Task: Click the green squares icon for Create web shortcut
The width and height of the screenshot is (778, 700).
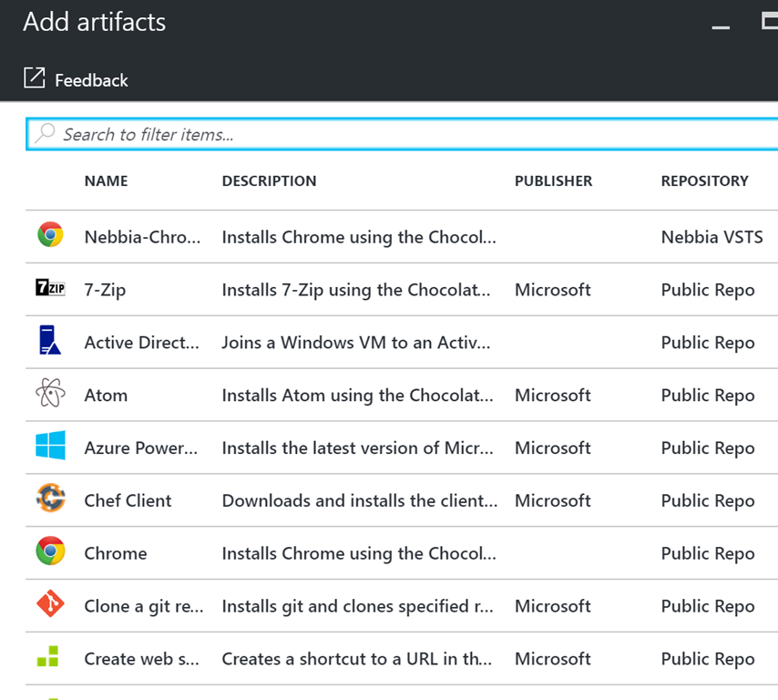Action: pyautogui.click(x=47, y=656)
